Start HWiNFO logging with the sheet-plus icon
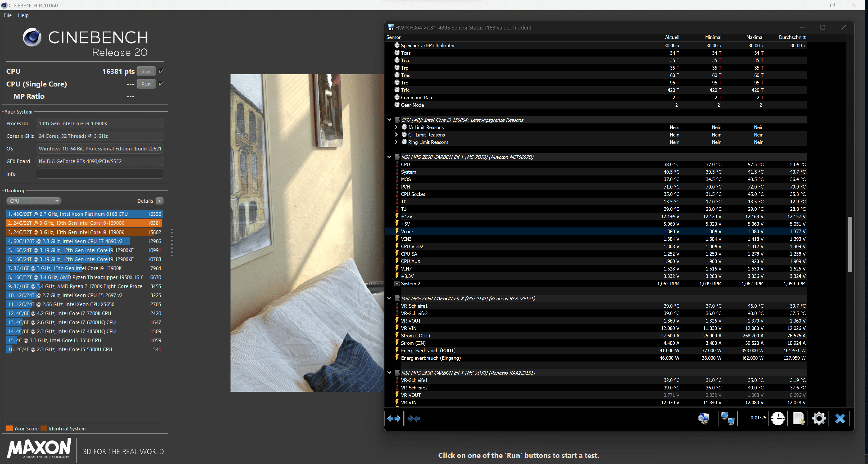 click(x=799, y=419)
